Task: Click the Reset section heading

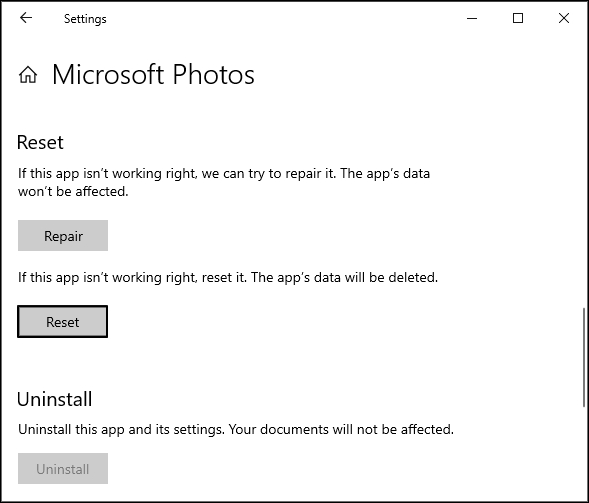Action: (x=40, y=142)
